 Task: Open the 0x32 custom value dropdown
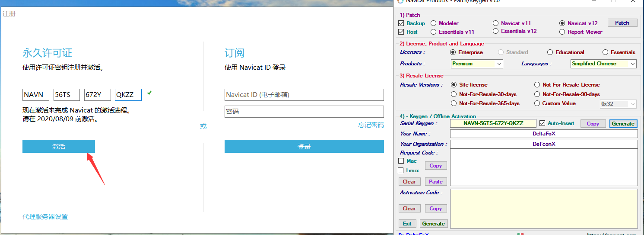[x=619, y=104]
